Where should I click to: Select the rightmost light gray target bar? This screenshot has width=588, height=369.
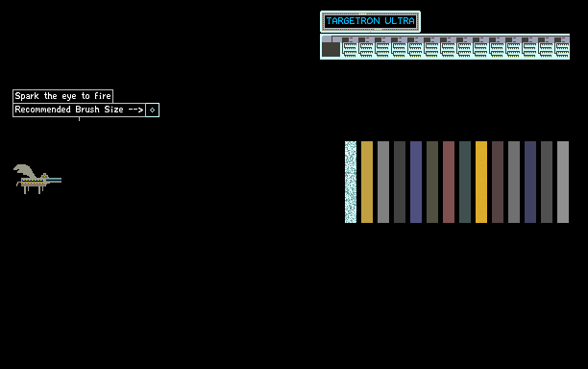[563, 182]
